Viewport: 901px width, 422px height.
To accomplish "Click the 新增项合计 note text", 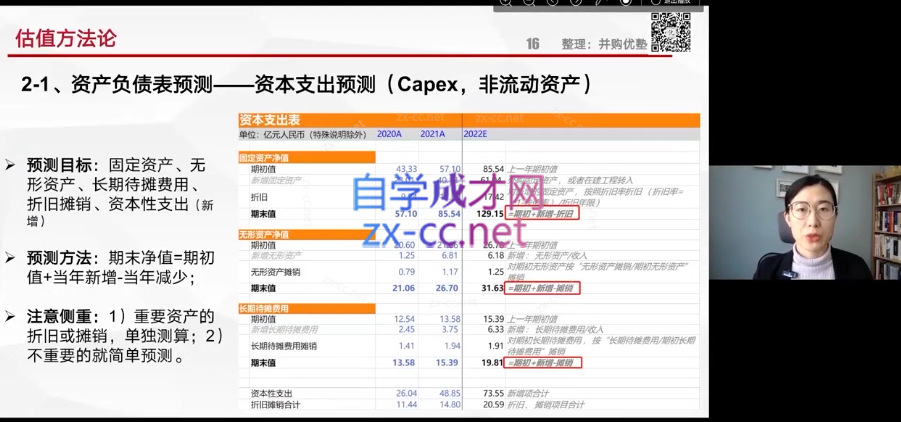I will click(527, 394).
